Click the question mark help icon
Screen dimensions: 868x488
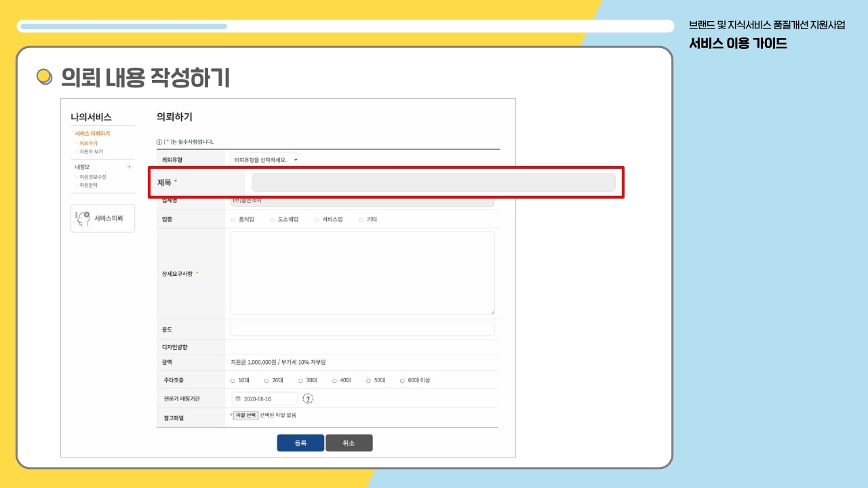pos(308,399)
